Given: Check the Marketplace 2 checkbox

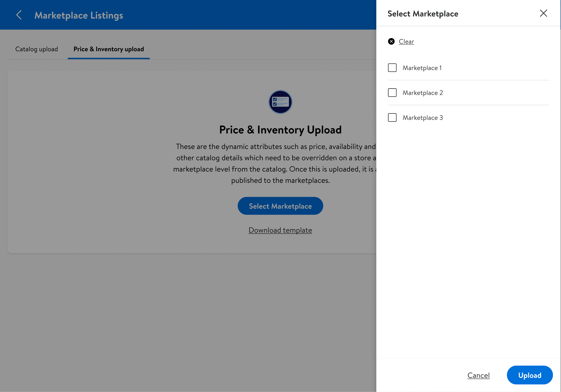Looking at the screenshot, I should tap(392, 93).
